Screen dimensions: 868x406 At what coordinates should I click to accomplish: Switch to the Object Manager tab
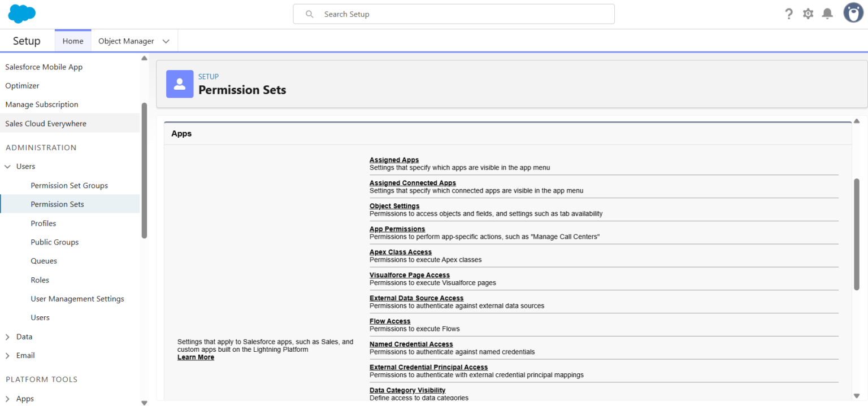coord(125,41)
